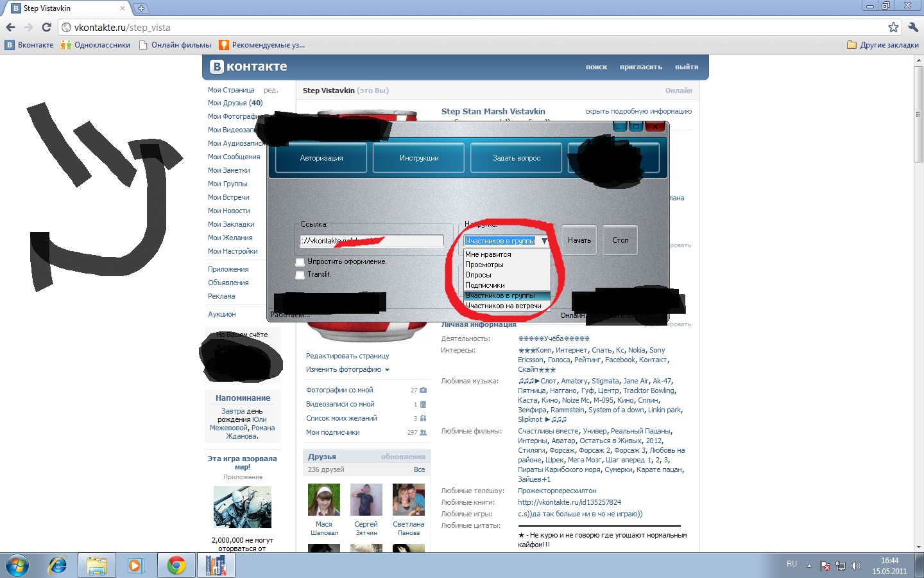Bookmark page with the star icon

(x=893, y=27)
